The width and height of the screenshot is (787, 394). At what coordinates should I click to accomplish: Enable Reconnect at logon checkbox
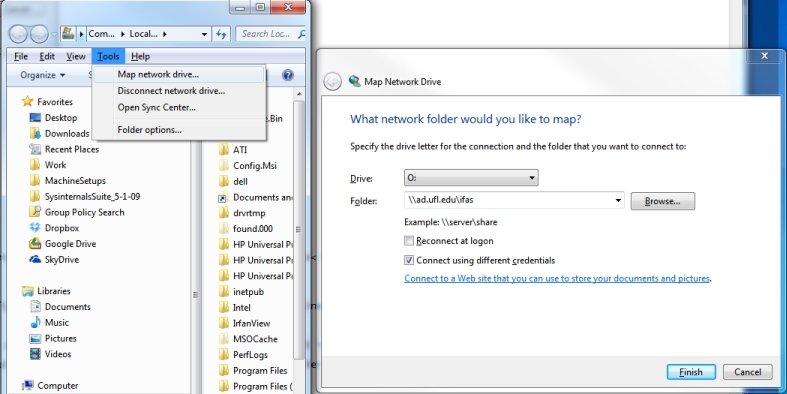(409, 241)
